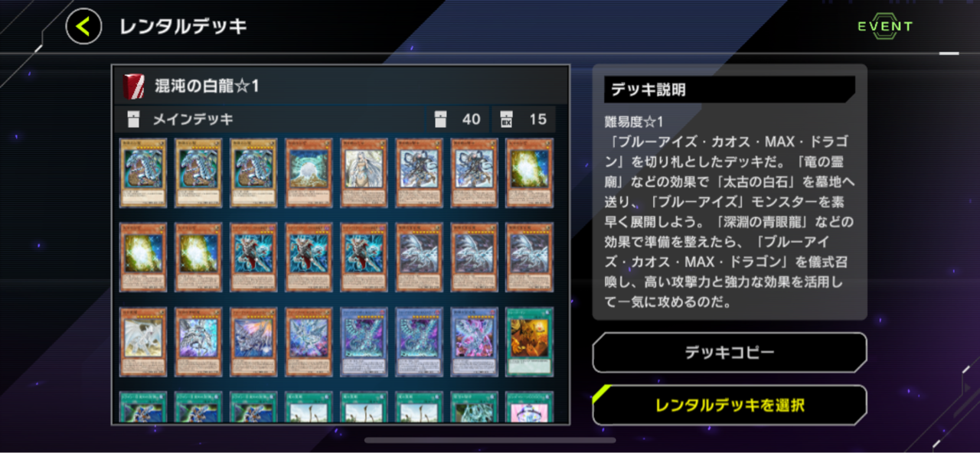This screenshot has width=980, height=453.
Task: Open the white-haired maiden monster card
Action: click(x=364, y=173)
